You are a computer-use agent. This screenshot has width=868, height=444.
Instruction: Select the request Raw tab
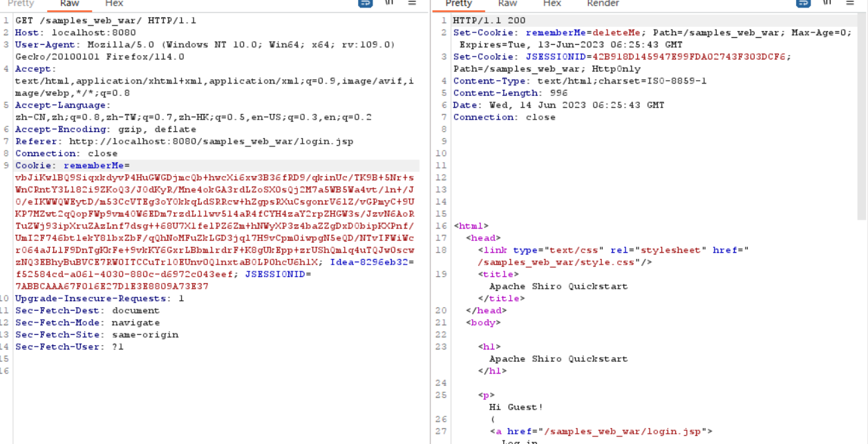click(69, 4)
